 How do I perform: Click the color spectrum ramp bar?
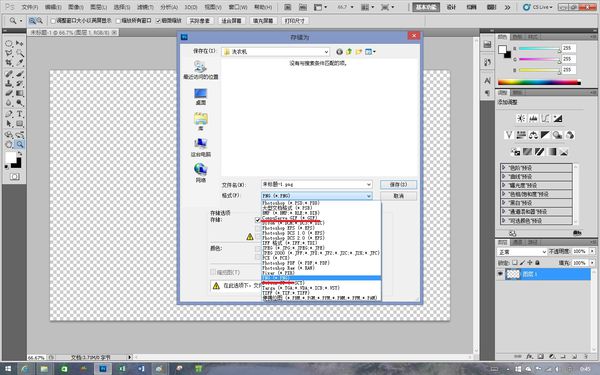(x=539, y=82)
